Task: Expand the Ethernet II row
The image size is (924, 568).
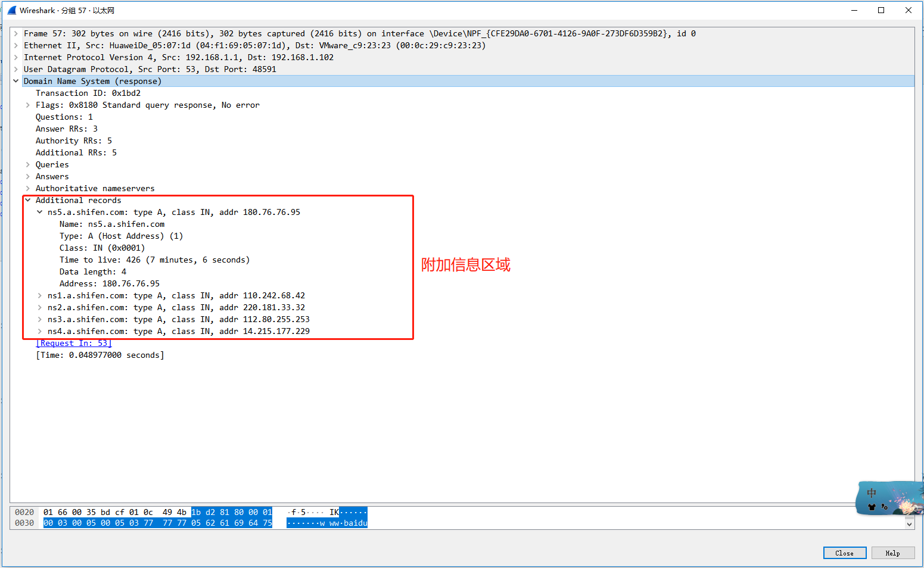Action: [16, 46]
